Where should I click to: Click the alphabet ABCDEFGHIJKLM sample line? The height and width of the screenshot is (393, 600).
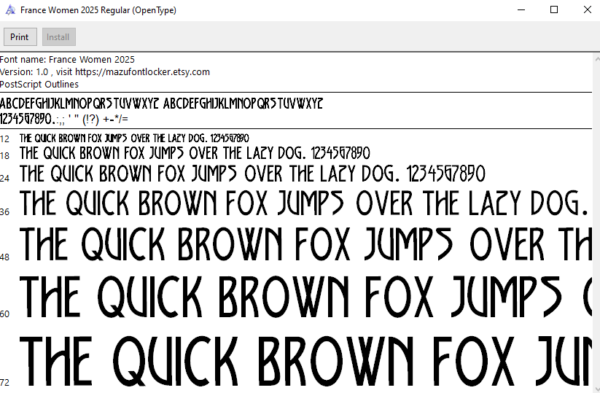click(161, 104)
